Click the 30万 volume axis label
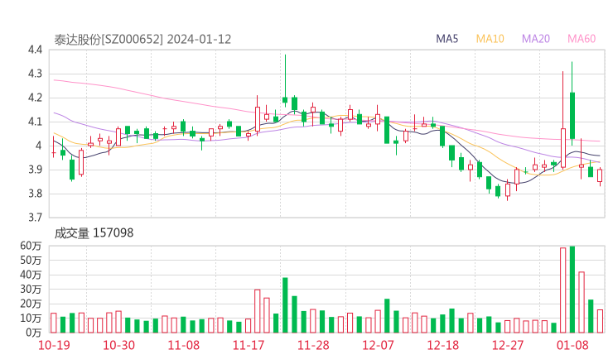This screenshot has height=364, width=613. [x=31, y=290]
